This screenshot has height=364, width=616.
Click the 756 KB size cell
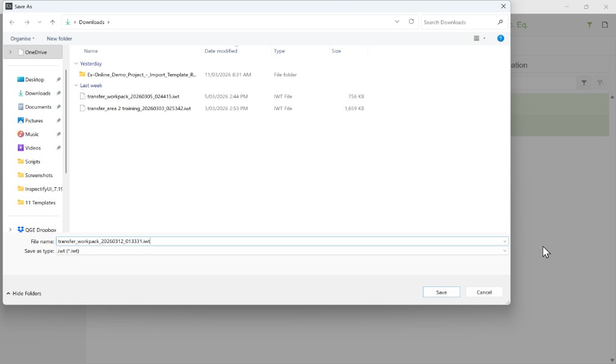pos(356,96)
